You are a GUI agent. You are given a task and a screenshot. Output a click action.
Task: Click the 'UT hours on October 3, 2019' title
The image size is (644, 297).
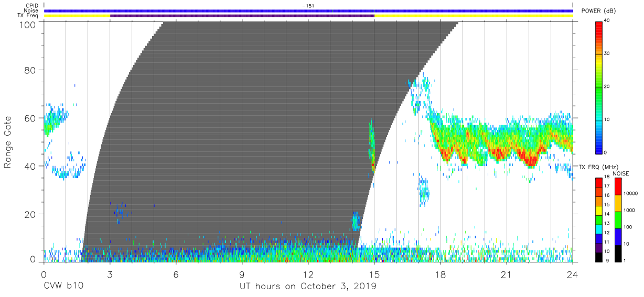[x=308, y=287]
